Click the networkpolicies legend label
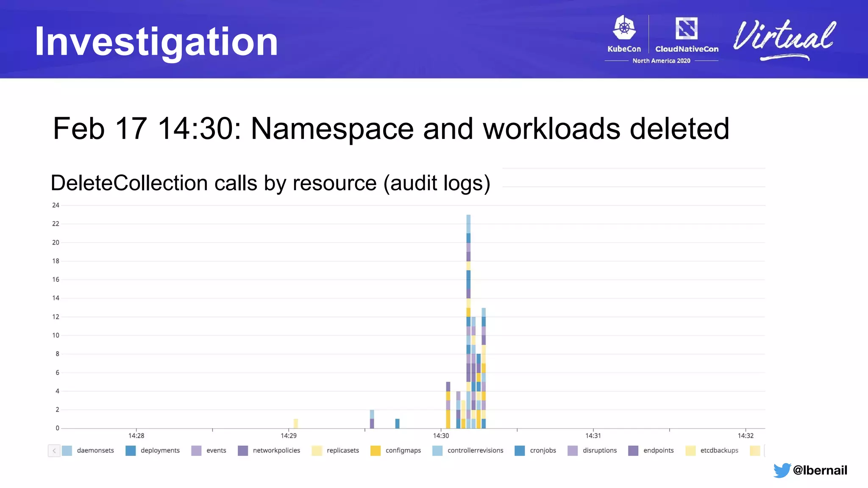868x488 pixels. click(276, 451)
